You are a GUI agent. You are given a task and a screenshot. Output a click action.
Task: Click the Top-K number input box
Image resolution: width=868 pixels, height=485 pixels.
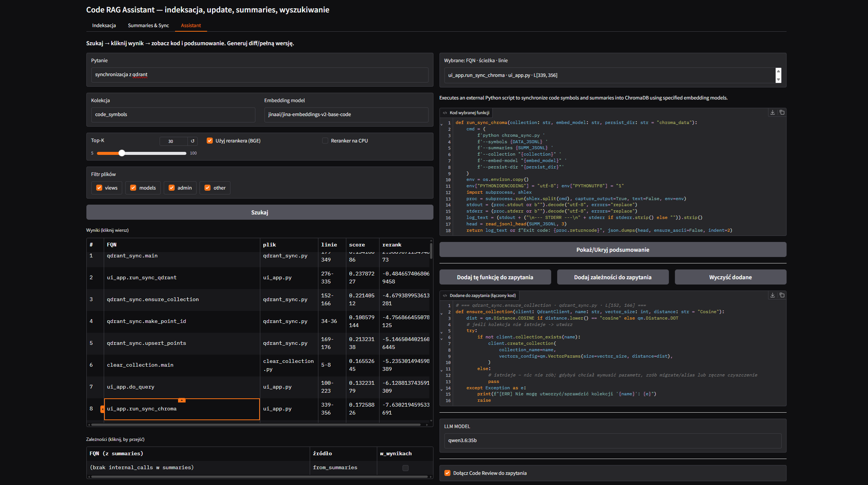[174, 141]
